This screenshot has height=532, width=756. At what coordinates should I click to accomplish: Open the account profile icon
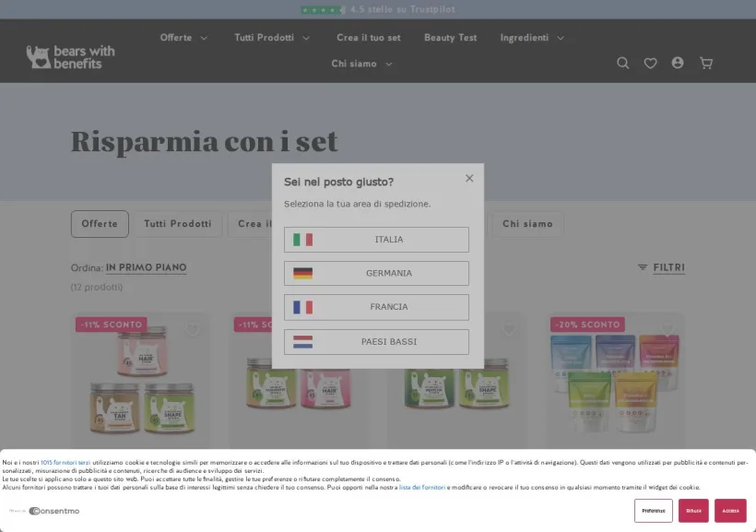coord(678,63)
